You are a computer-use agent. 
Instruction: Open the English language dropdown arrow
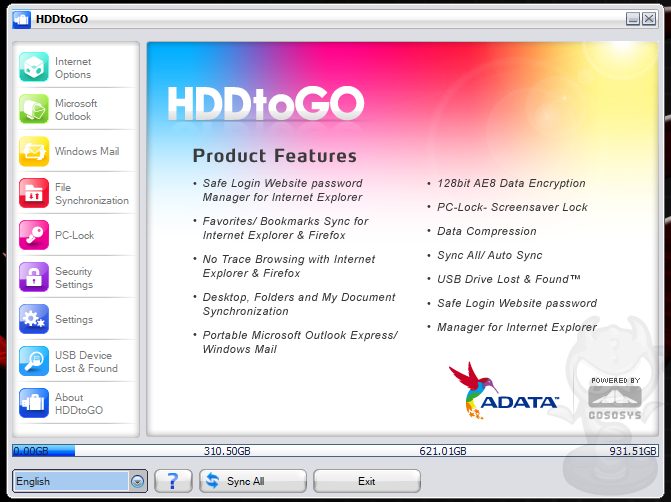137,481
